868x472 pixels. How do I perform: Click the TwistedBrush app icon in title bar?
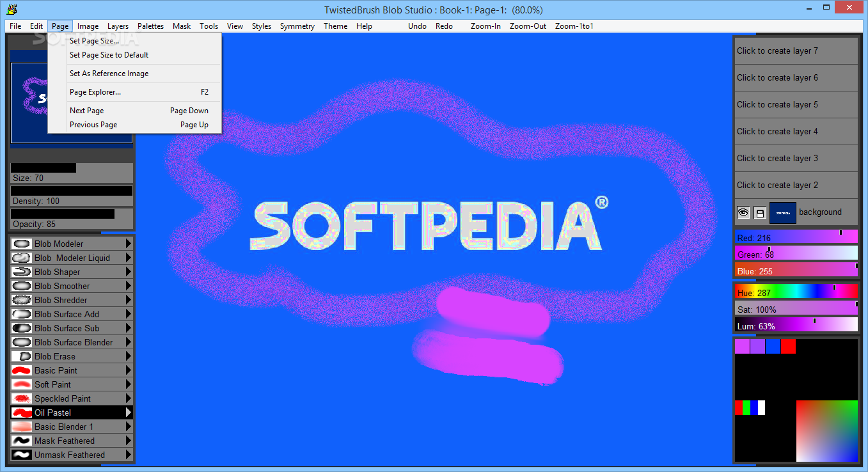coord(12,10)
